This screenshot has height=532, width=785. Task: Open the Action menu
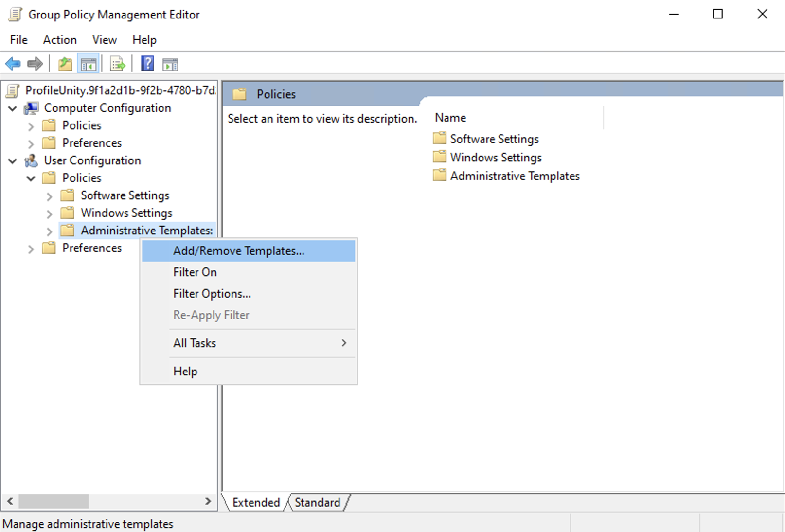pos(59,40)
